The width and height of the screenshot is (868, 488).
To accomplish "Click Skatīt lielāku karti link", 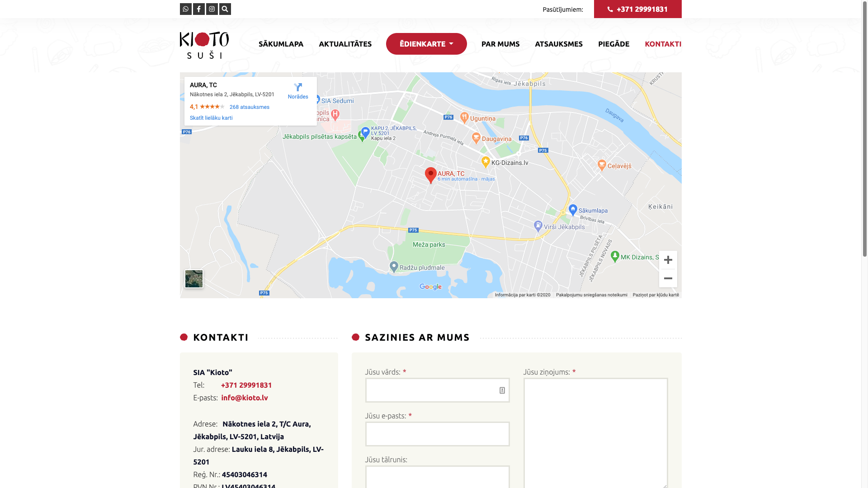I will point(211,118).
